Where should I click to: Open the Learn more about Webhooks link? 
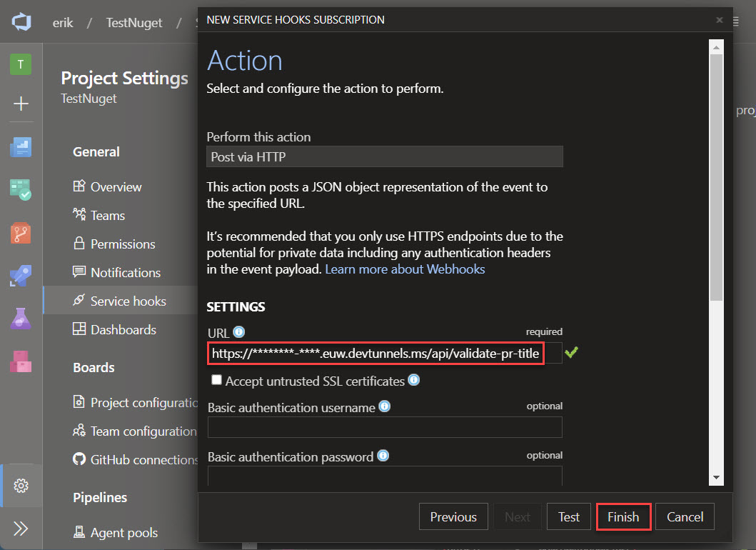405,269
